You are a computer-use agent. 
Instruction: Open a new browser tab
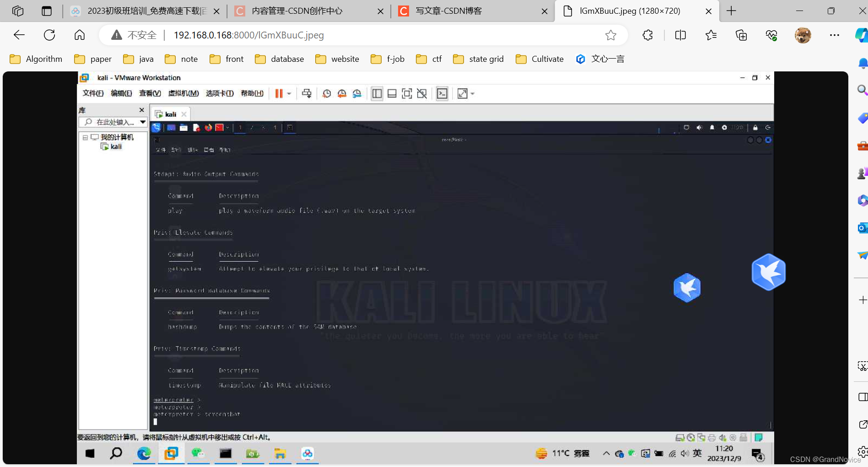tap(731, 11)
